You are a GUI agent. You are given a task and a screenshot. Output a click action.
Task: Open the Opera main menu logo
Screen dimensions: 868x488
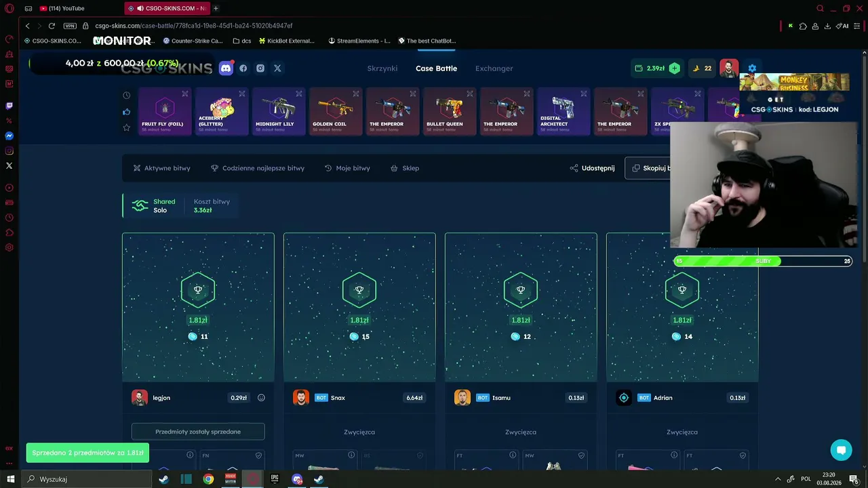tap(9, 9)
